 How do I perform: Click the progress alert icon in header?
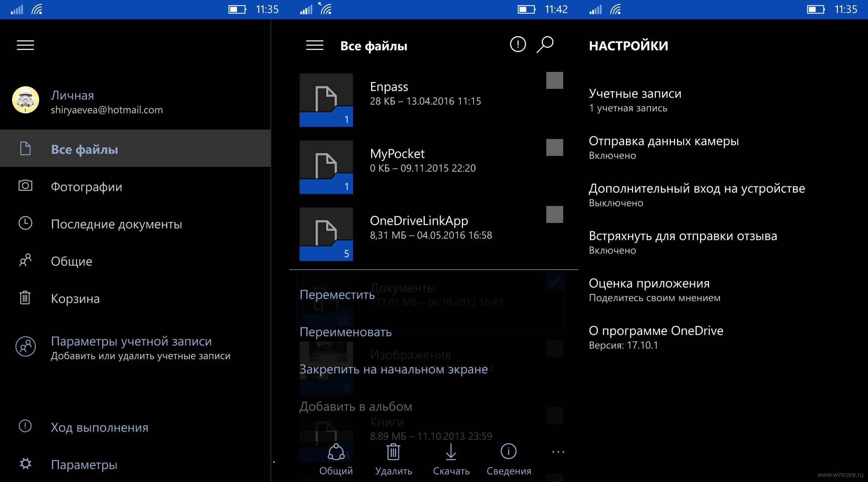(x=518, y=44)
